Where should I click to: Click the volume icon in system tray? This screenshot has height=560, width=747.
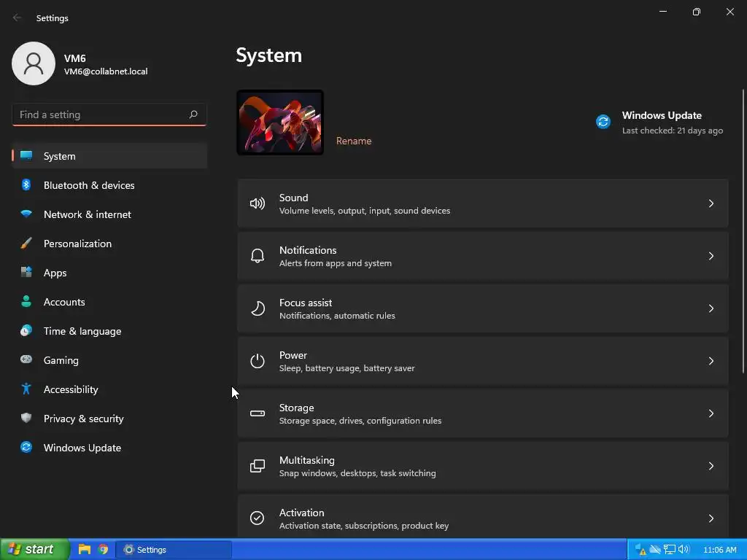684,550
